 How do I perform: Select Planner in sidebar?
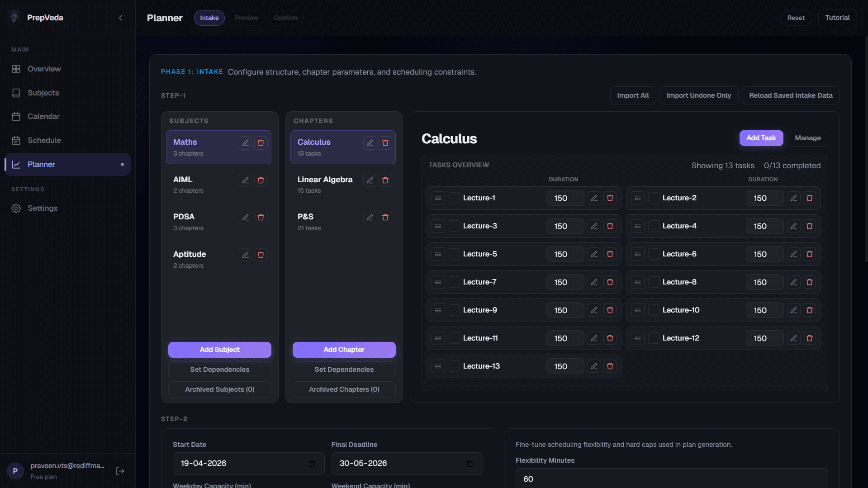point(68,164)
